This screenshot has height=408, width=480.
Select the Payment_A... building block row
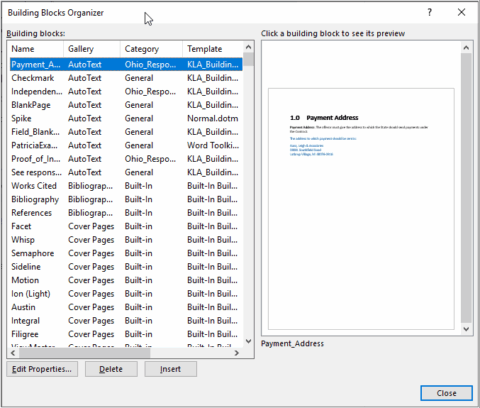pyautogui.click(x=126, y=64)
